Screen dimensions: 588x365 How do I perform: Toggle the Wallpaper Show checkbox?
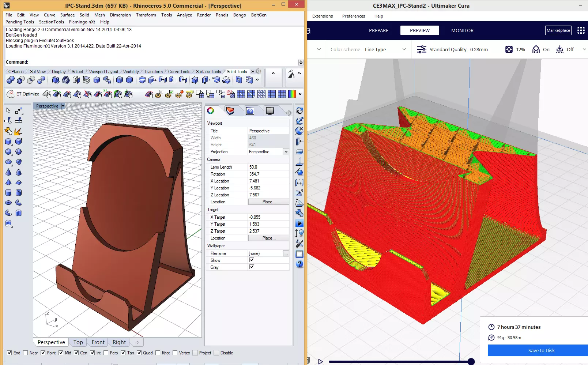[252, 260]
